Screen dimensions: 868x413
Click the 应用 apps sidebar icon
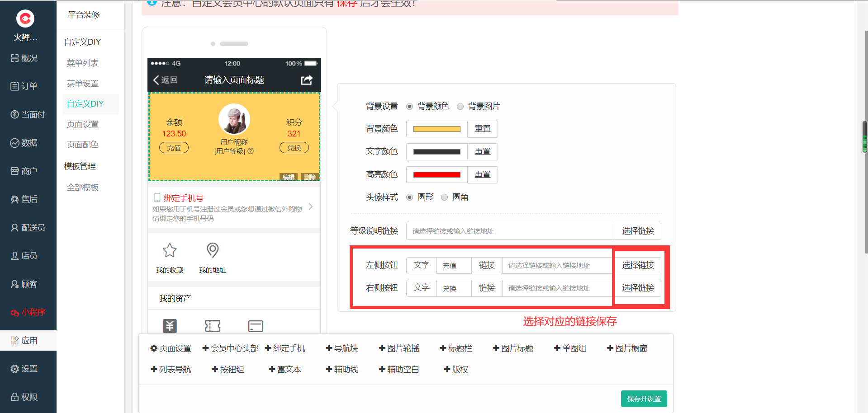(x=15, y=341)
